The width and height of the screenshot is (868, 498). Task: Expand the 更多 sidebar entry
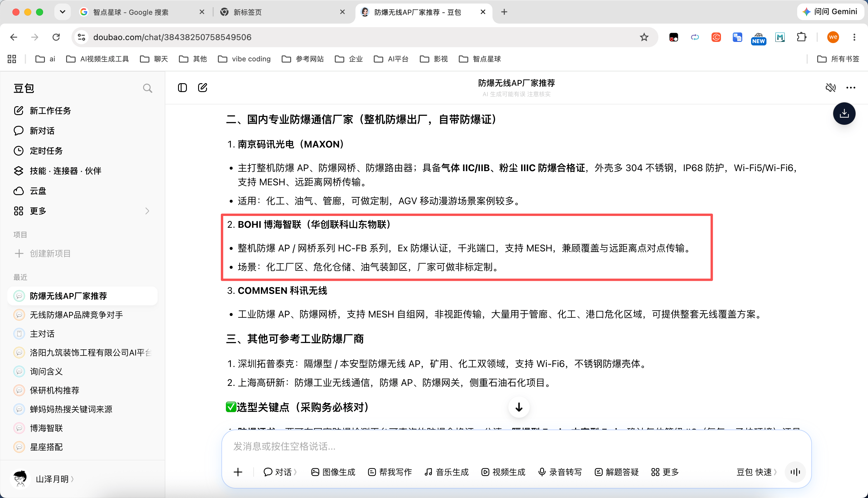pyautogui.click(x=82, y=211)
